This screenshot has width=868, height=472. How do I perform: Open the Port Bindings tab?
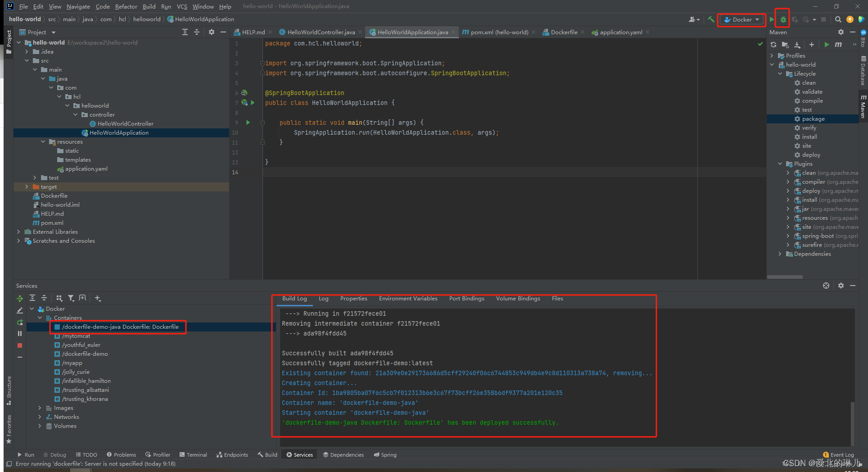pos(466,299)
